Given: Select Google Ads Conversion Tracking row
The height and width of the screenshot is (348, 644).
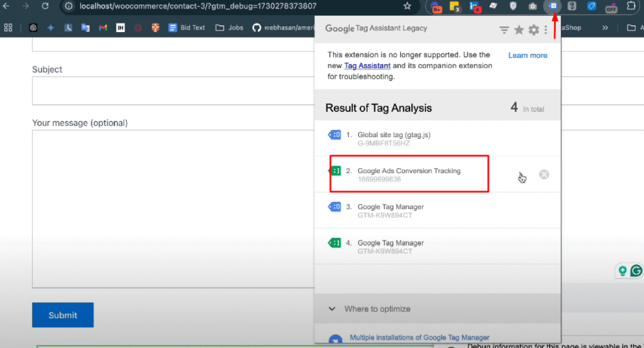Looking at the screenshot, I should pyautogui.click(x=438, y=174).
